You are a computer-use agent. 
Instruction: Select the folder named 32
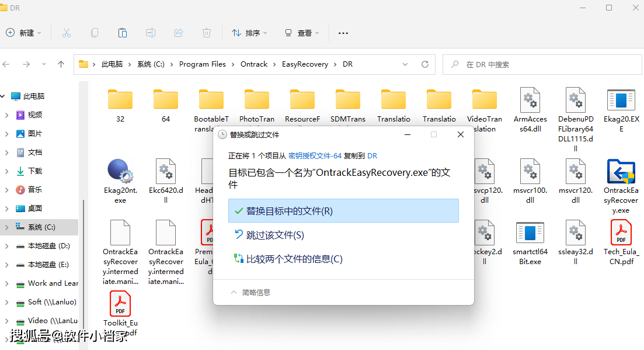click(120, 106)
